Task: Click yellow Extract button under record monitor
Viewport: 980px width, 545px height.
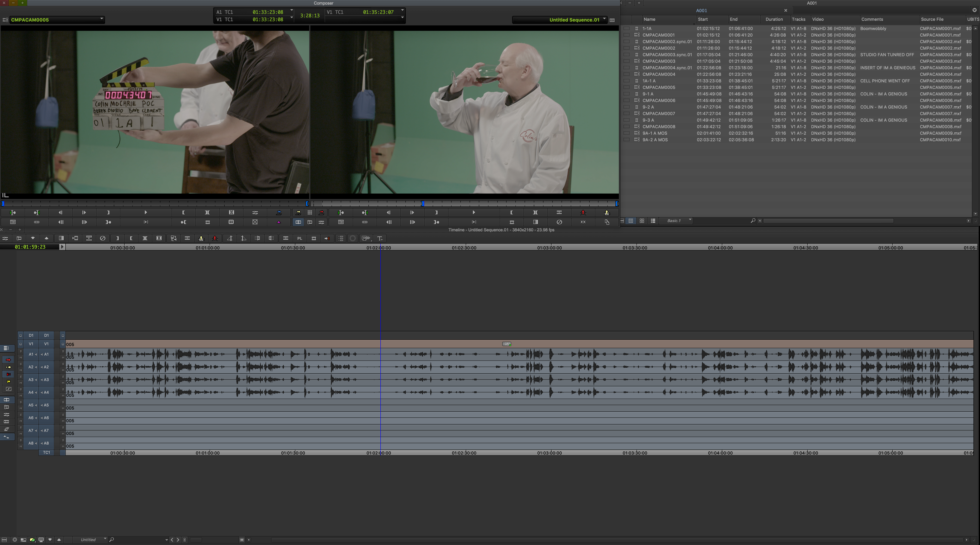Action: click(x=607, y=212)
